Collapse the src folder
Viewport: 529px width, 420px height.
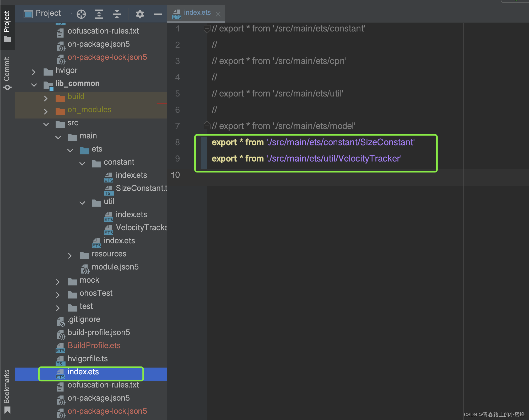46,124
